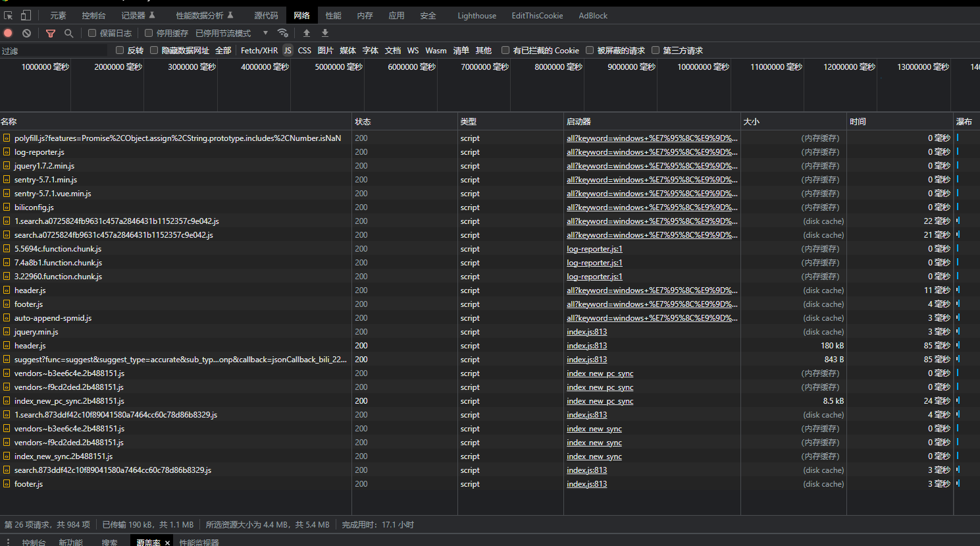The image size is (980, 546).
Task: Open the 已停用节流模式 throttling dropdown
Action: coord(224,33)
